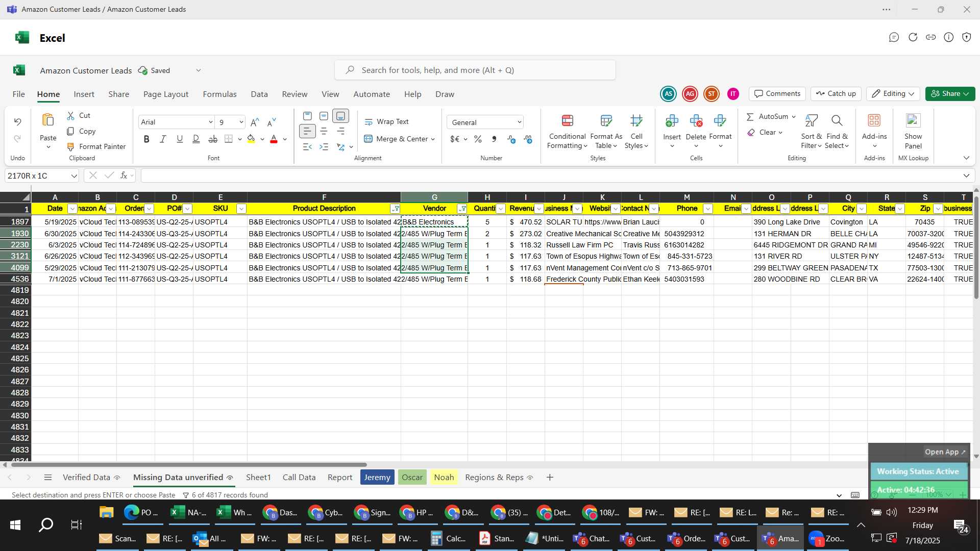Image resolution: width=980 pixels, height=551 pixels.
Task: Open the Formulas ribbon tab
Action: click(x=219, y=94)
